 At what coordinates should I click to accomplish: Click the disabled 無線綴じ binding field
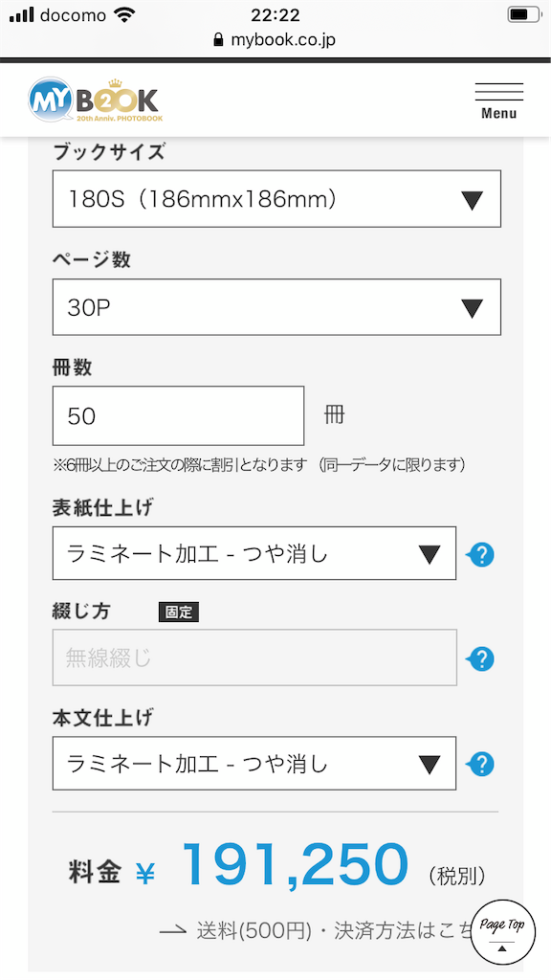pyautogui.click(x=254, y=657)
